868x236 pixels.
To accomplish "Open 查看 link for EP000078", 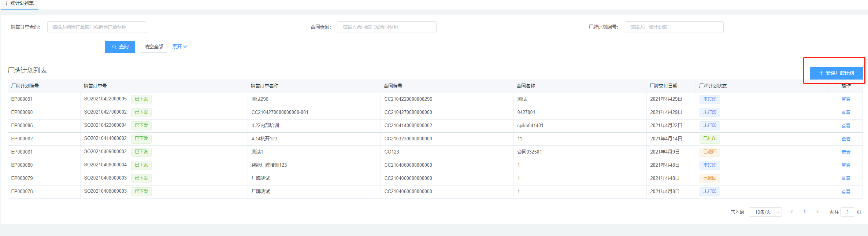I will [846, 192].
